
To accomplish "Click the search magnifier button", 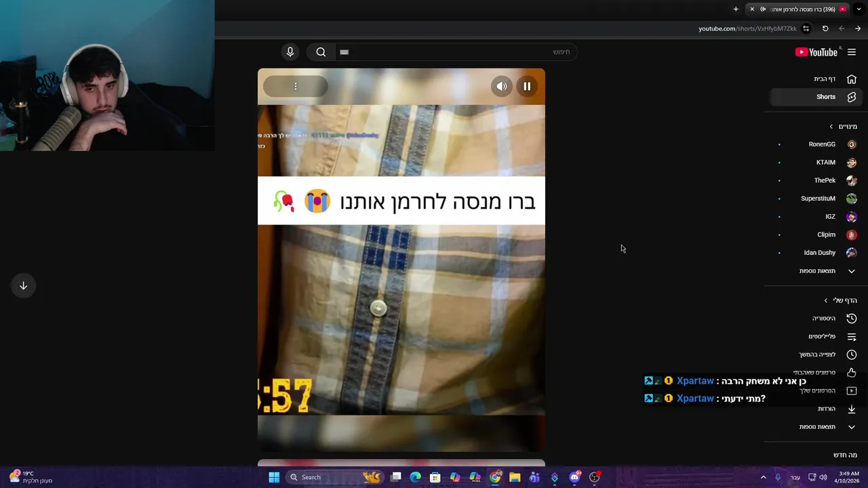I will (x=321, y=52).
